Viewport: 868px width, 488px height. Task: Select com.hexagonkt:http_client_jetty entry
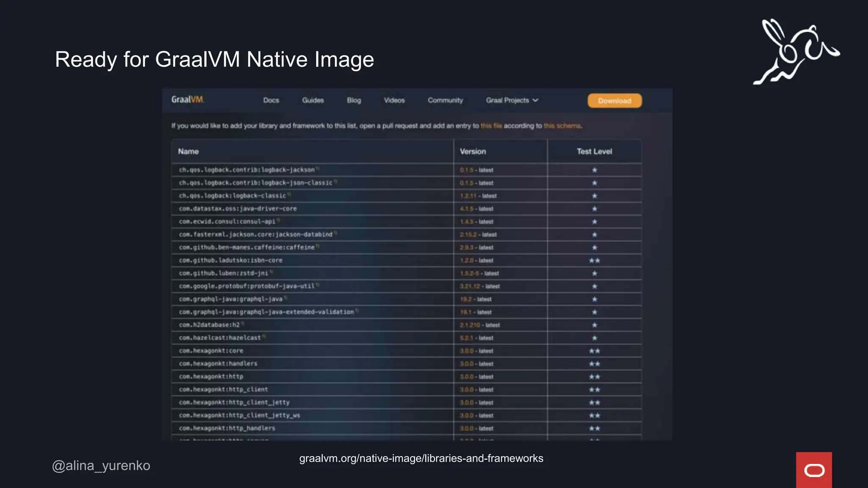[x=234, y=402]
